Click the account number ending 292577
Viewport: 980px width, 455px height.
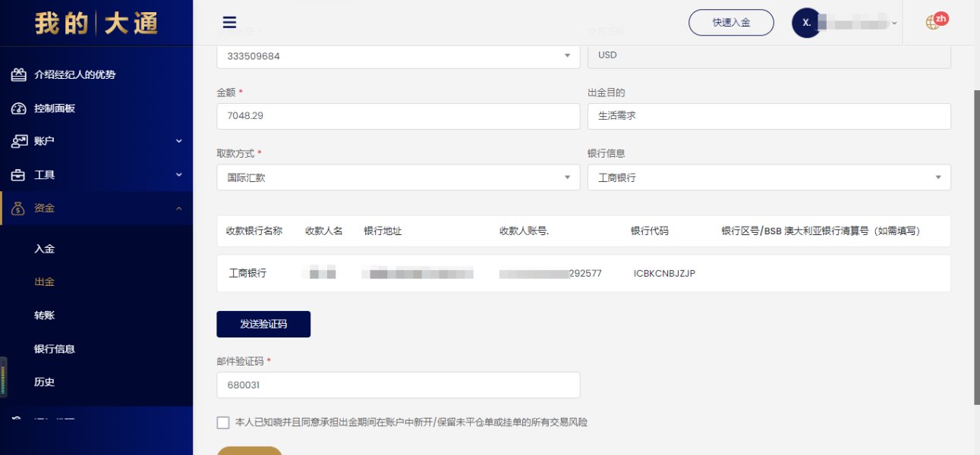click(550, 273)
